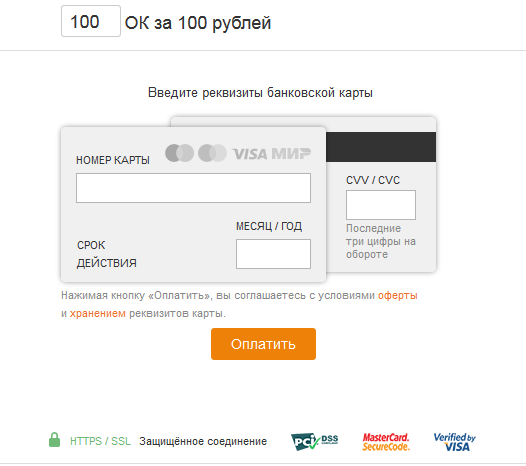Image resolution: width=526 pixels, height=466 pixels.
Task: Click the hint Последние три цифры на обороте
Action: click(x=381, y=241)
